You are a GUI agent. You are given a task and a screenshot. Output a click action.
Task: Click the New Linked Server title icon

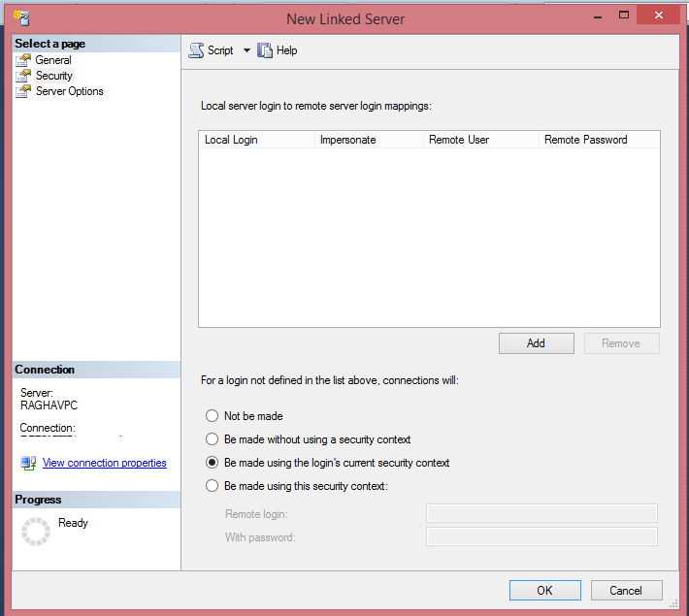point(21,17)
